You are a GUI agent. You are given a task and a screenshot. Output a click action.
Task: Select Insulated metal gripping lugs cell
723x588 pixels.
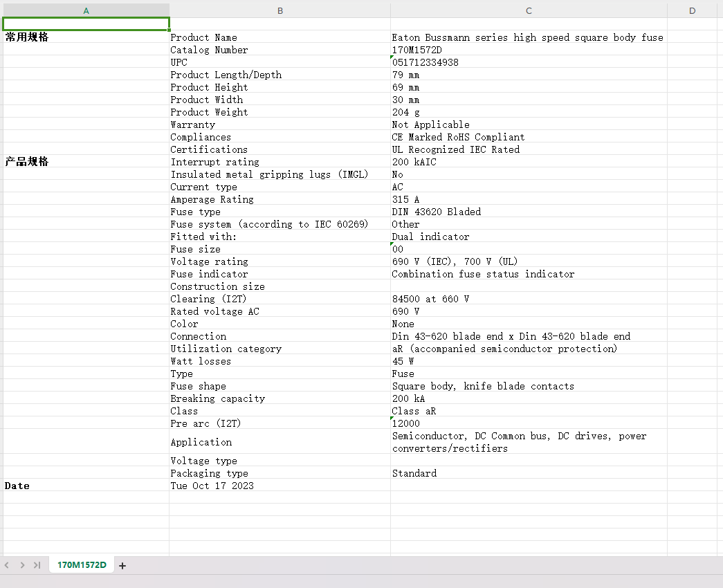(280, 174)
